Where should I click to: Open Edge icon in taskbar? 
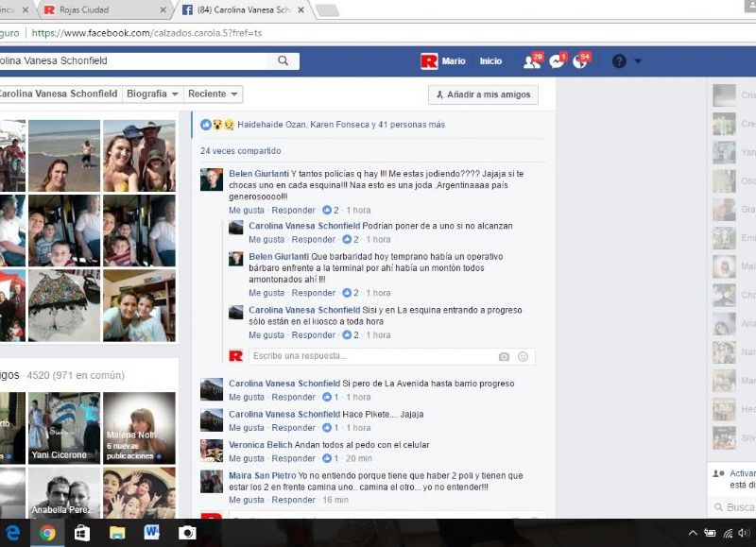[12, 533]
